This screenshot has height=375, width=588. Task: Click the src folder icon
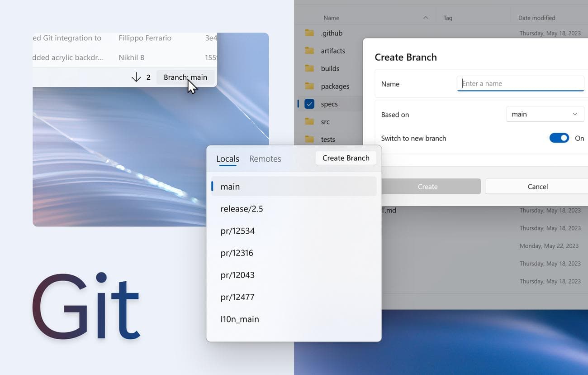tap(309, 121)
